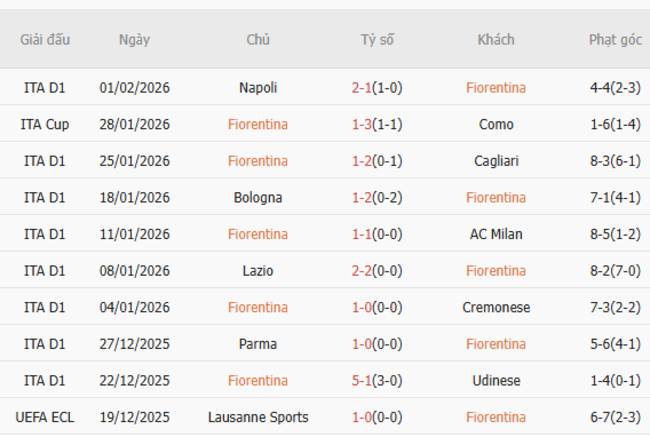Select the Cremonese away team

496,307
